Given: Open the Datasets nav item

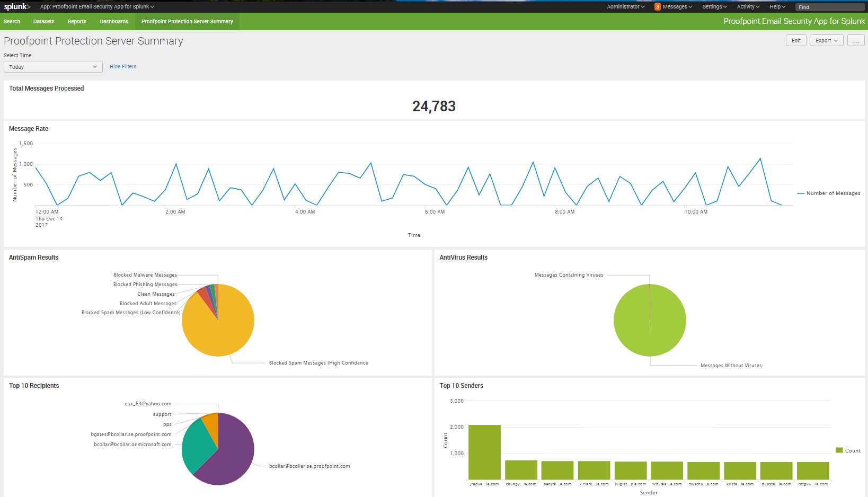Looking at the screenshot, I should tap(44, 22).
